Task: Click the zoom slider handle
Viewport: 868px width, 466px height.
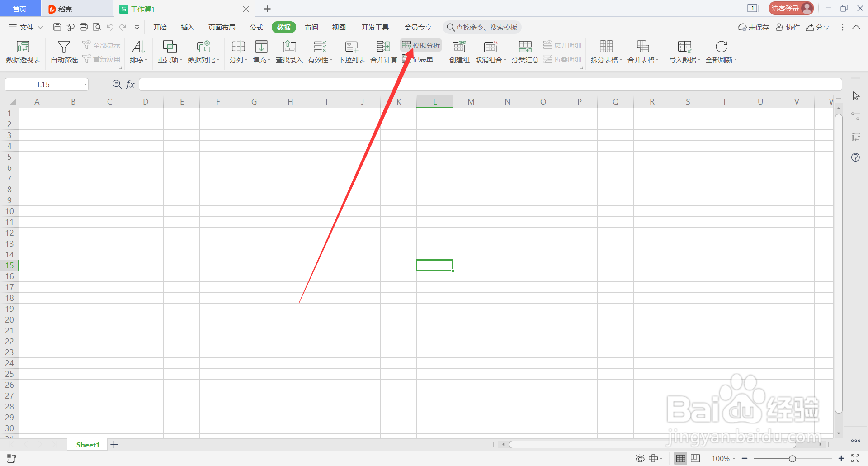Action: [792, 459]
